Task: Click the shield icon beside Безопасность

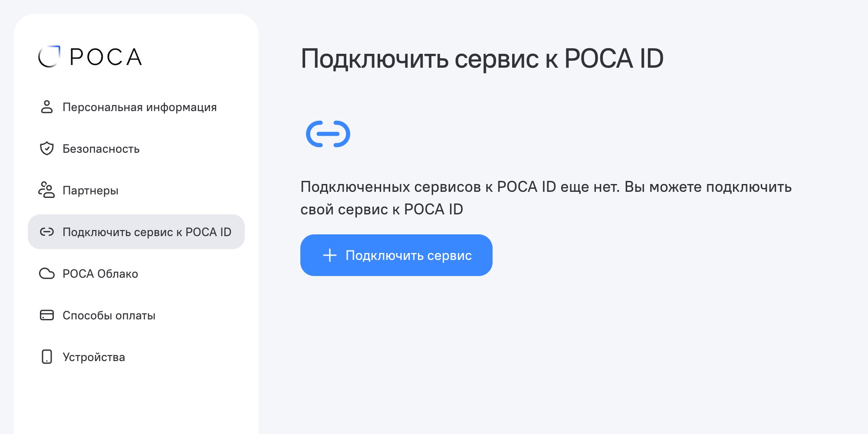Action: pyautogui.click(x=47, y=148)
